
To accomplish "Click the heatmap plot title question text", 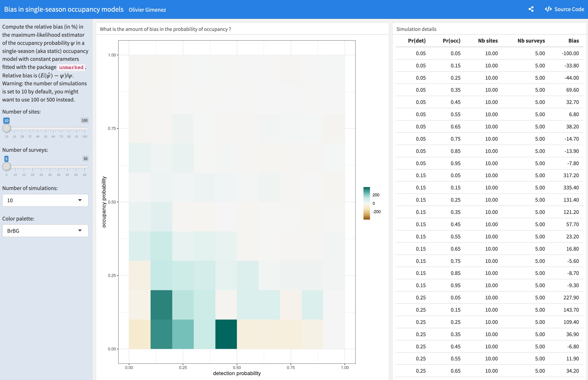I will (165, 29).
